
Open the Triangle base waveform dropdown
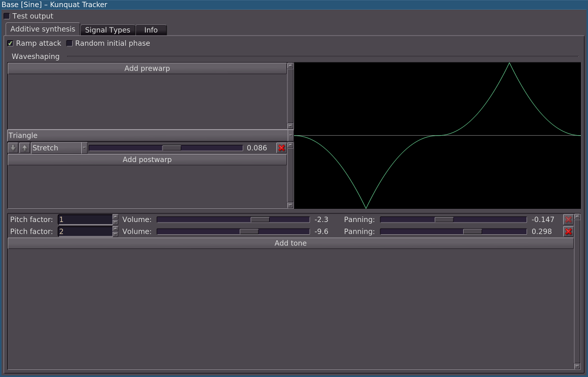[x=150, y=136]
